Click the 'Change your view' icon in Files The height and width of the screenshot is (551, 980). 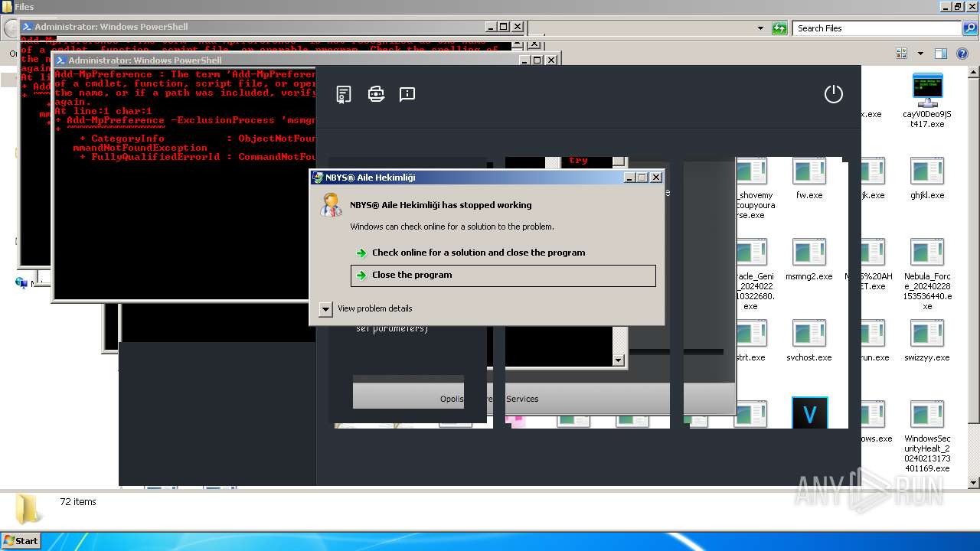tap(901, 54)
